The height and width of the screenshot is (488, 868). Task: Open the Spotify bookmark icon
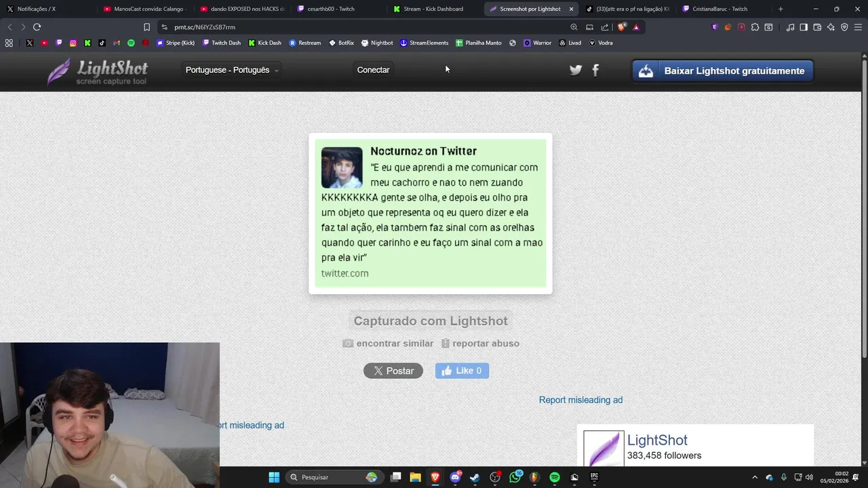[131, 43]
